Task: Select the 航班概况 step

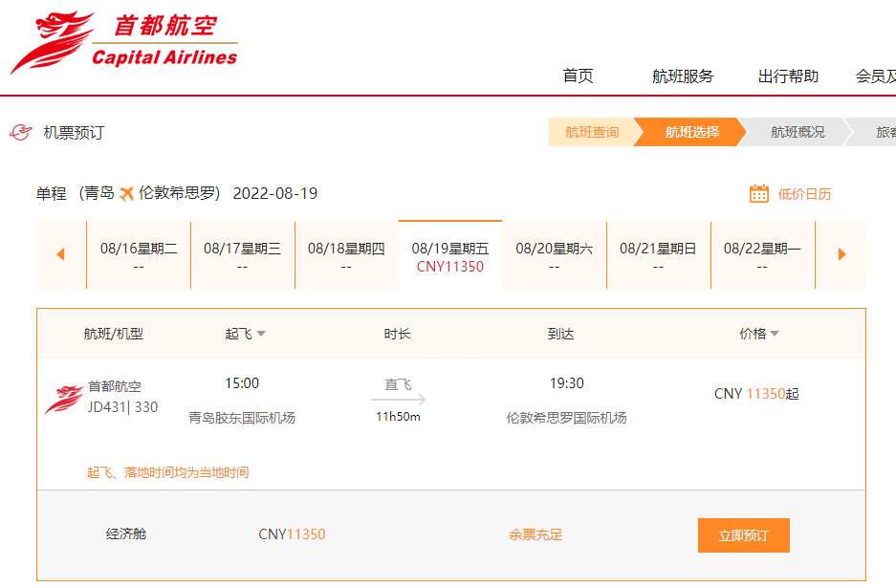Action: (798, 132)
